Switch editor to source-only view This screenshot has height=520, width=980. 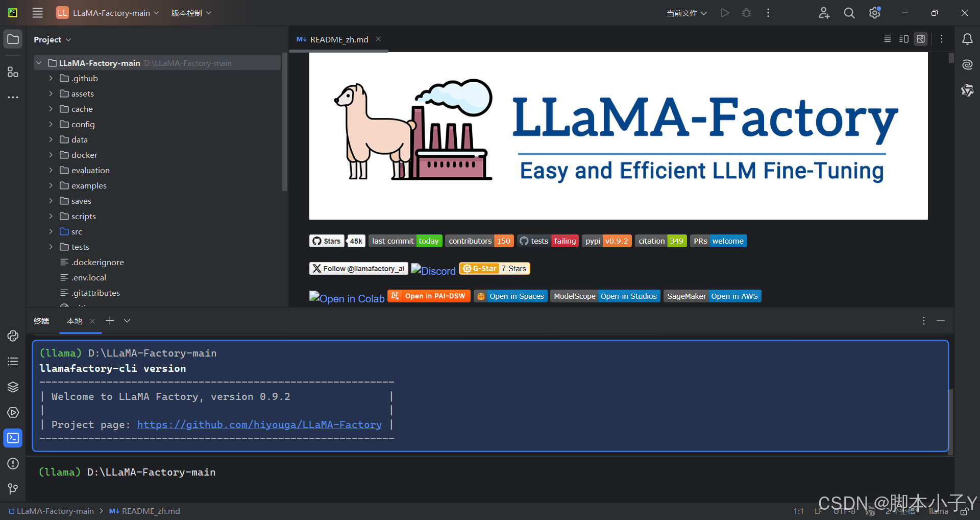coord(888,39)
